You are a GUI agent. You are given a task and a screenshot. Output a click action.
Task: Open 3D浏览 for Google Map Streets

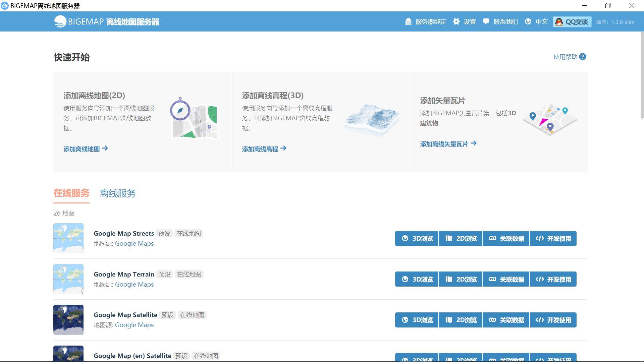[417, 238]
